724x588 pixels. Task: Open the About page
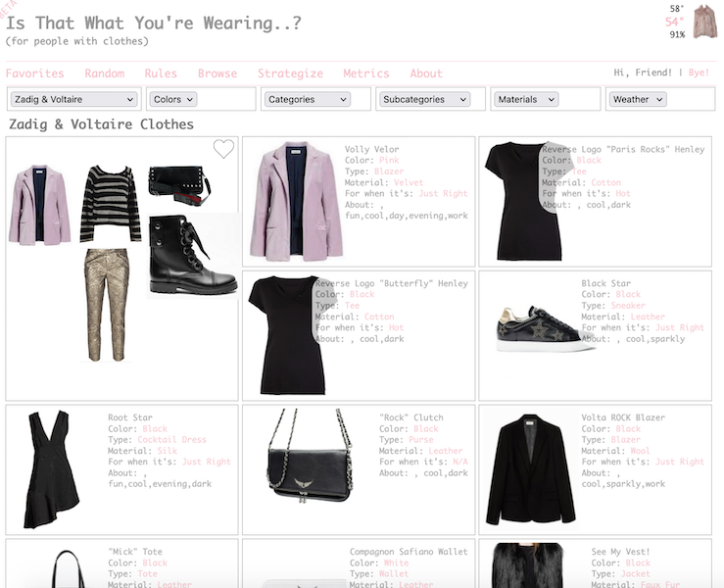point(426,73)
